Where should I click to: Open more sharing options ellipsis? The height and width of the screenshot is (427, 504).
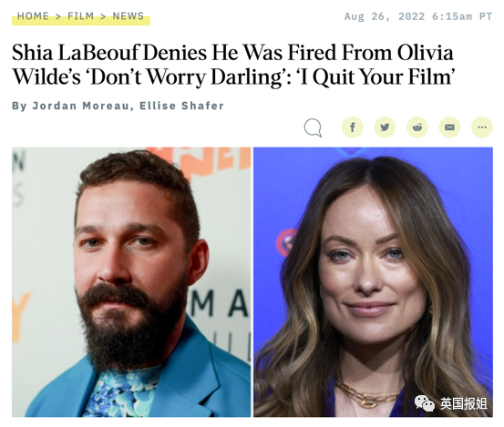tap(482, 127)
